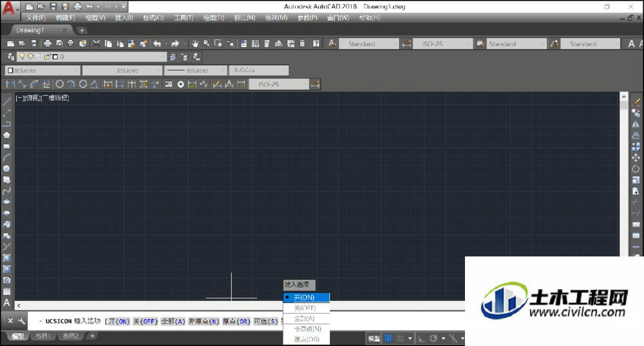Toggle layer on/off lightbulb icon
Screen dimensions: 644x346
point(22,57)
